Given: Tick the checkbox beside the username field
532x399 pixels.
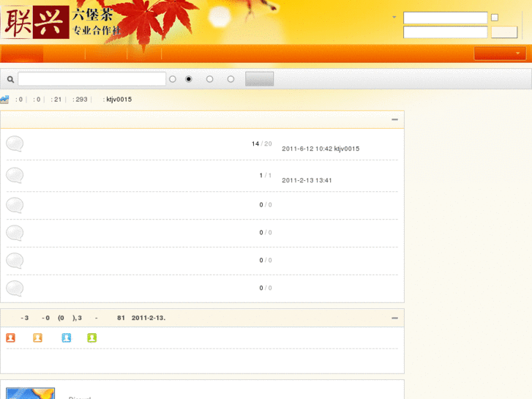Looking at the screenshot, I should click(x=495, y=18).
